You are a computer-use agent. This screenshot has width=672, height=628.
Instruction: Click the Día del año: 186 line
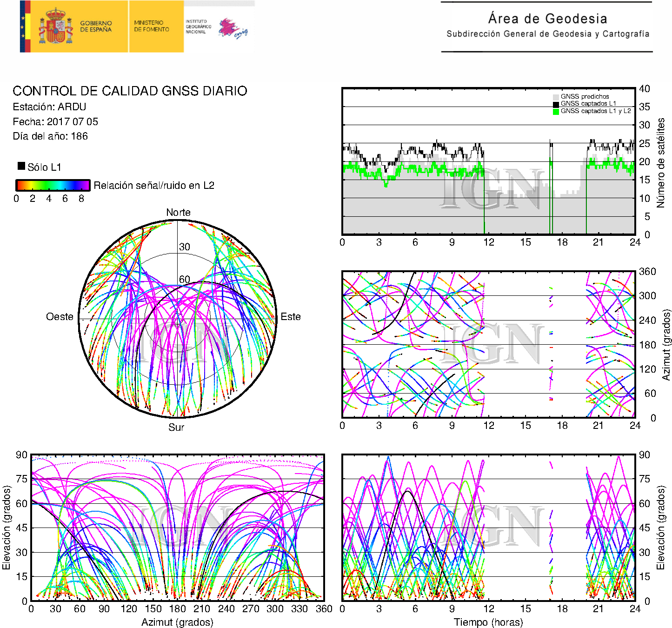coord(50,136)
